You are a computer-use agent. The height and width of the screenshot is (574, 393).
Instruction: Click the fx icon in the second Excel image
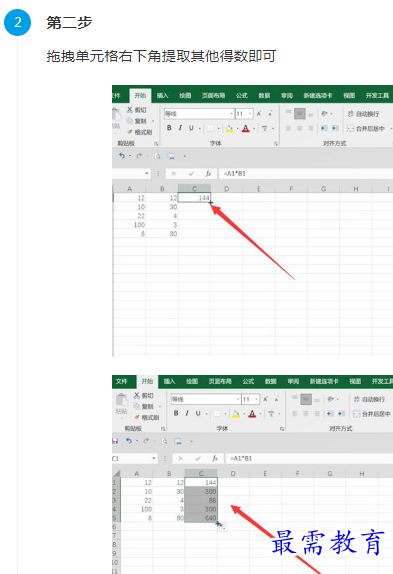(215, 458)
